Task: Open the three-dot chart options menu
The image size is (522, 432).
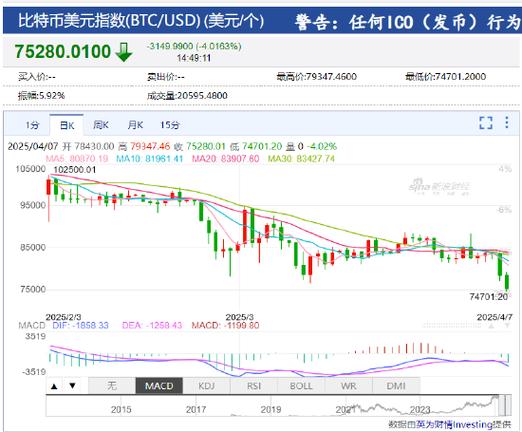Action: [507, 122]
